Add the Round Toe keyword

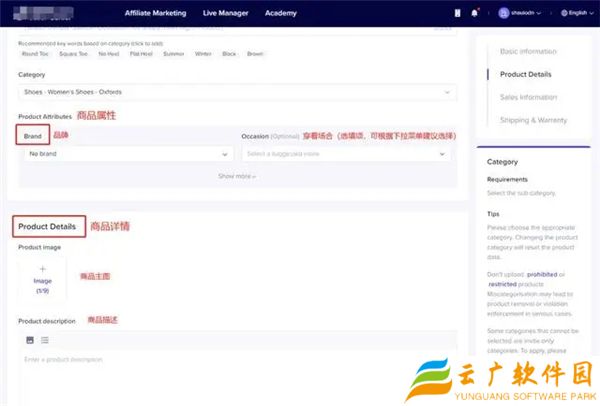pyautogui.click(x=35, y=54)
